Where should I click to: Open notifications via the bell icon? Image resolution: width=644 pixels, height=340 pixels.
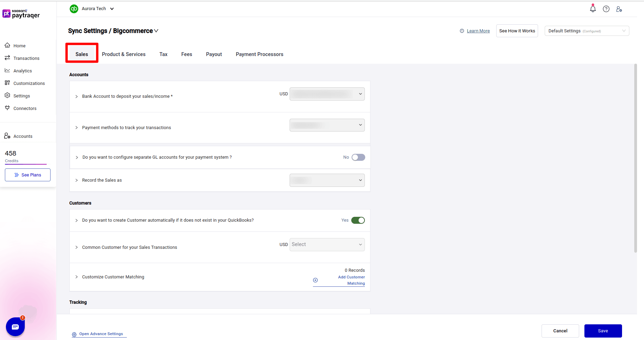pos(593,8)
